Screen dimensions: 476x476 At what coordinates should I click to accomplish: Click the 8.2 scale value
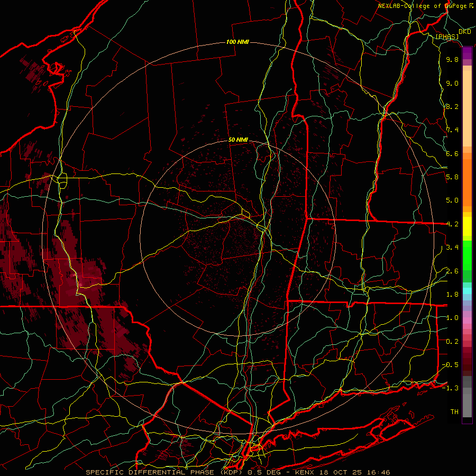pos(452,107)
